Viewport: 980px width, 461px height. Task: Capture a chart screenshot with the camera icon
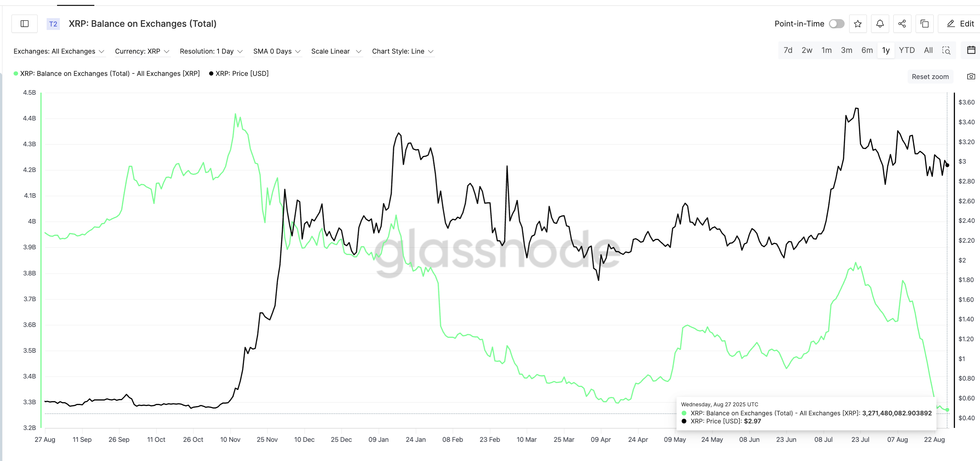click(x=971, y=76)
